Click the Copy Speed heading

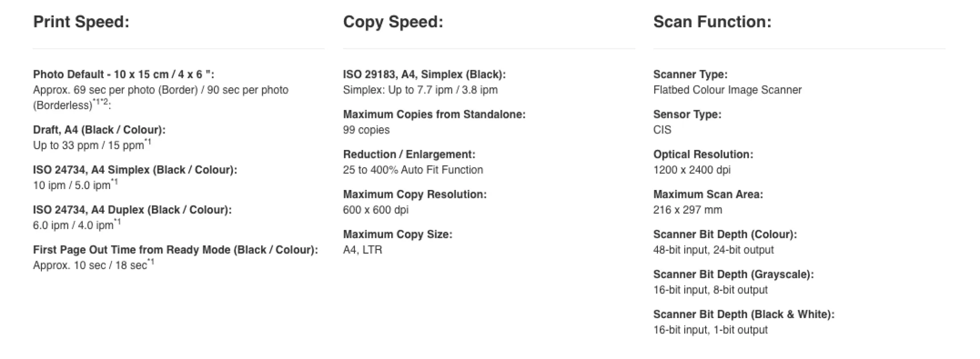(393, 22)
